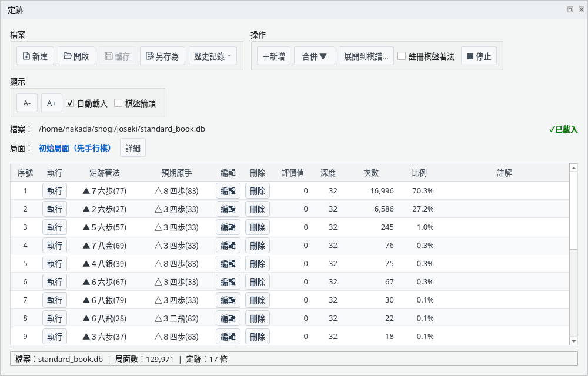The height and width of the screenshot is (376, 588).
Task: Delete the ▲5六歩(57) joseki entry
Action: coord(258,227)
